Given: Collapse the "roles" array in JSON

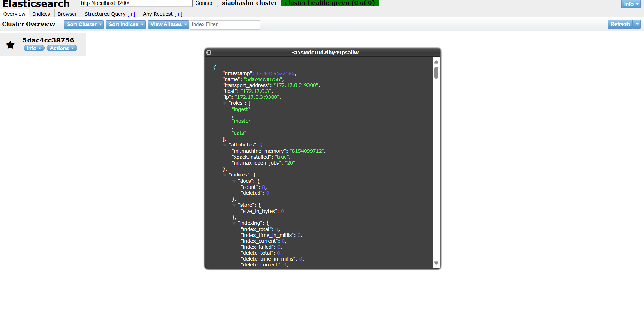Looking at the screenshot, I should point(225,103).
